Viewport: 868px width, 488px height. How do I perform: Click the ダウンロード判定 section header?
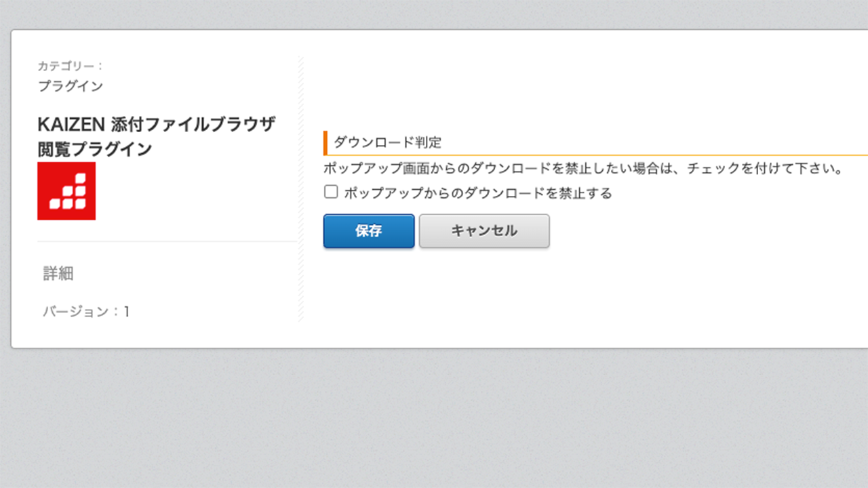click(387, 142)
